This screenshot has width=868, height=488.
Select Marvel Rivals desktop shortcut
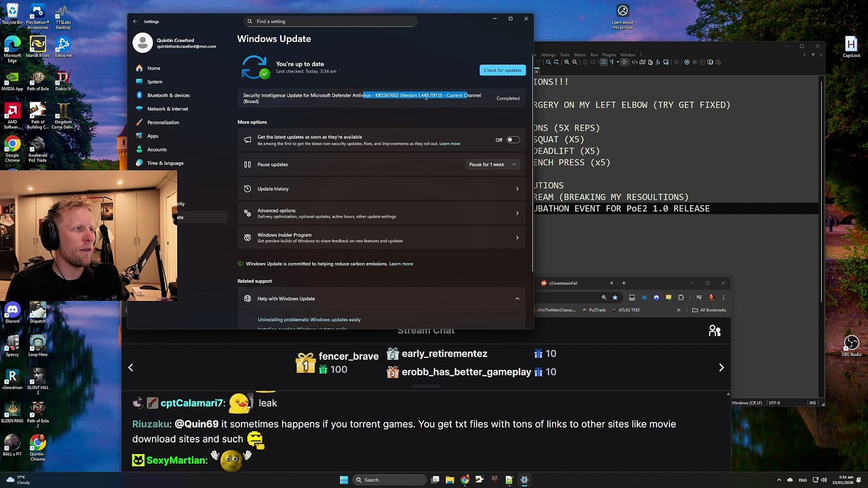point(37,47)
